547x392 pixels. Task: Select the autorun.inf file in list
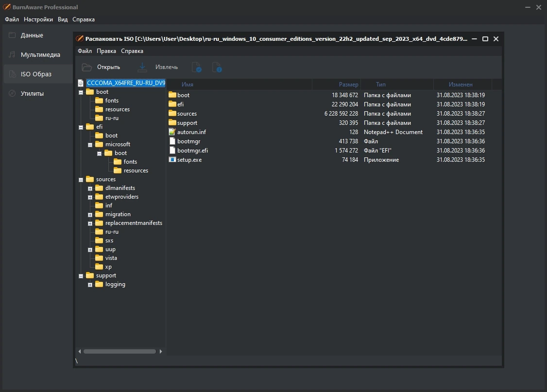pyautogui.click(x=191, y=132)
